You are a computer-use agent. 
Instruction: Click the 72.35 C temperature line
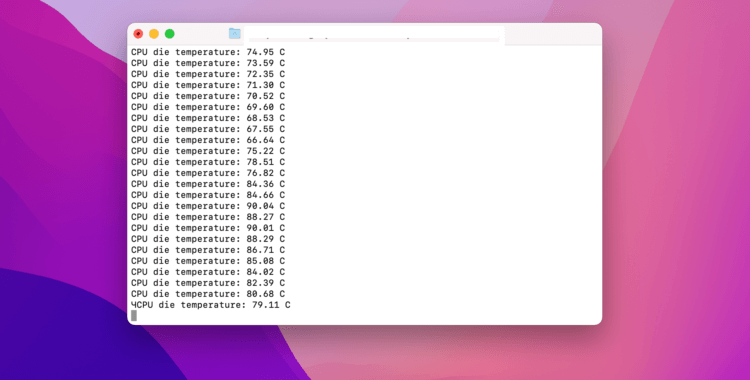[x=208, y=74]
